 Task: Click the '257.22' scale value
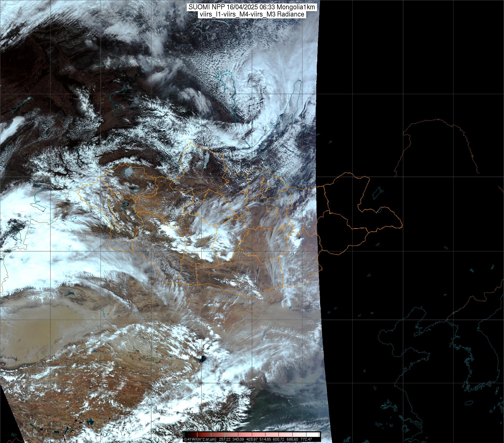(225, 440)
